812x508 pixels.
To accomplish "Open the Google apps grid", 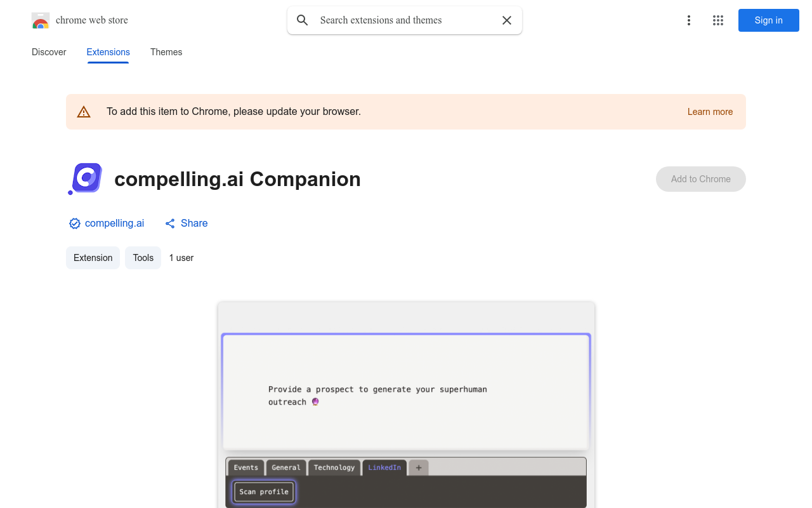I will tap(718, 20).
